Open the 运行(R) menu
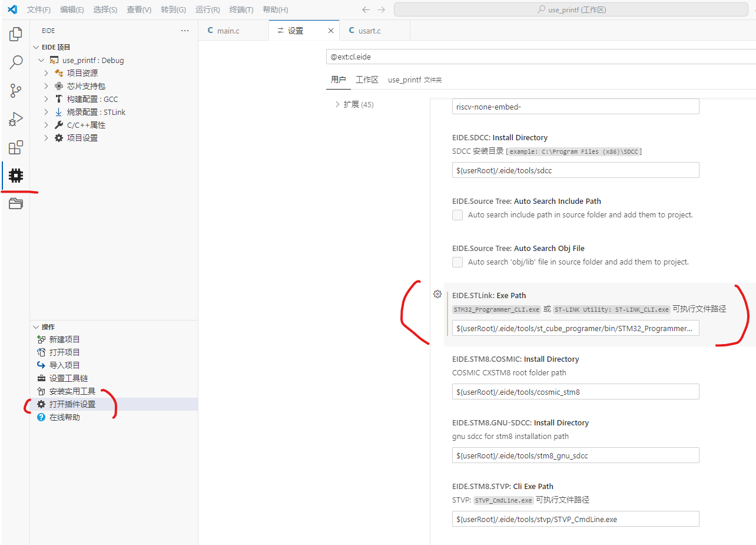 pos(208,10)
